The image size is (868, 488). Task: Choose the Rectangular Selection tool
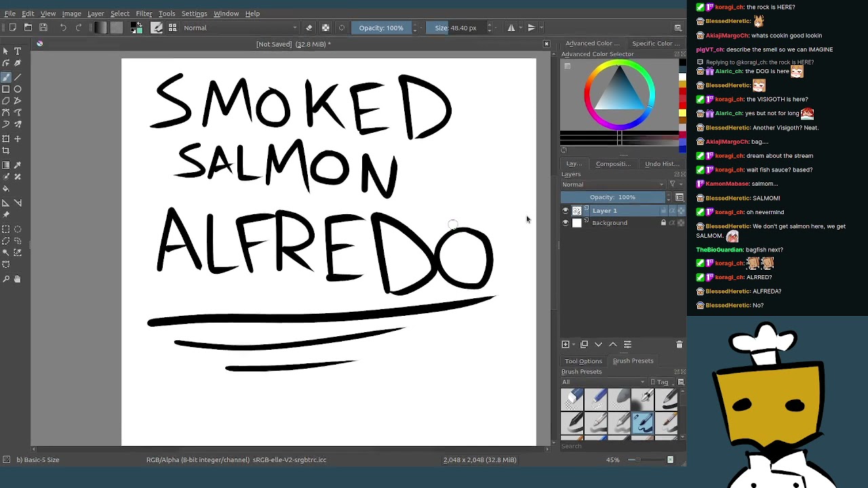[x=6, y=230]
